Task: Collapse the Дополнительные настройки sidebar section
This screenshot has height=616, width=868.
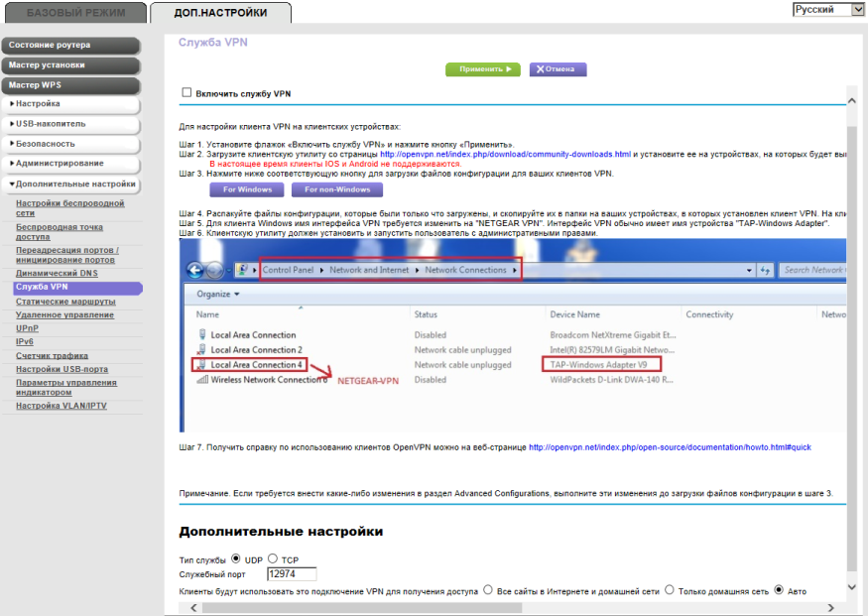Action: (70, 184)
